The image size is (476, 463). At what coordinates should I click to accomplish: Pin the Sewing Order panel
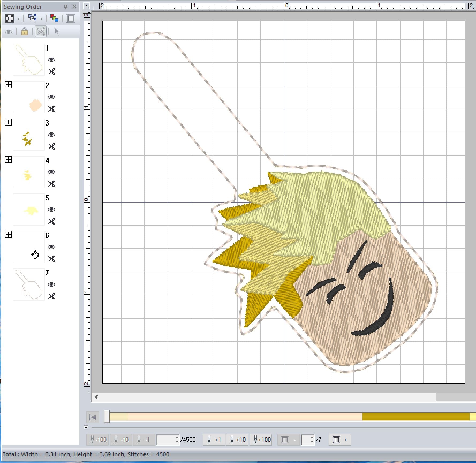click(66, 6)
